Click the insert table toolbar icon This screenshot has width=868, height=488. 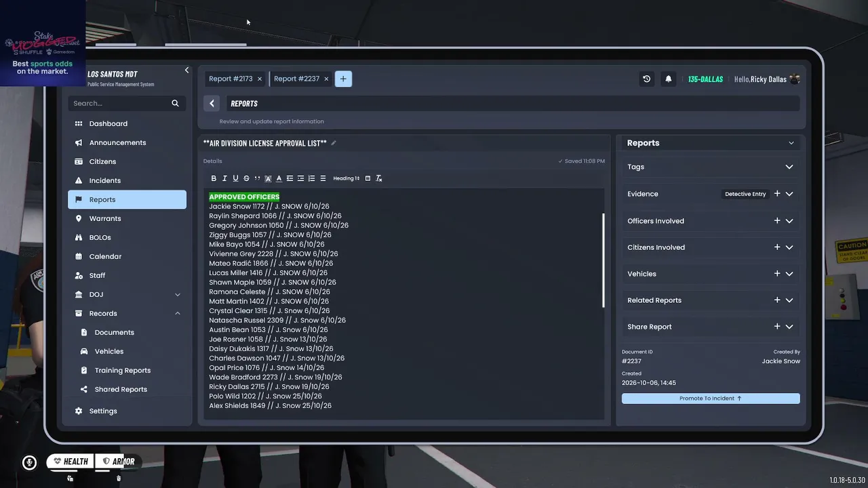pos(368,178)
